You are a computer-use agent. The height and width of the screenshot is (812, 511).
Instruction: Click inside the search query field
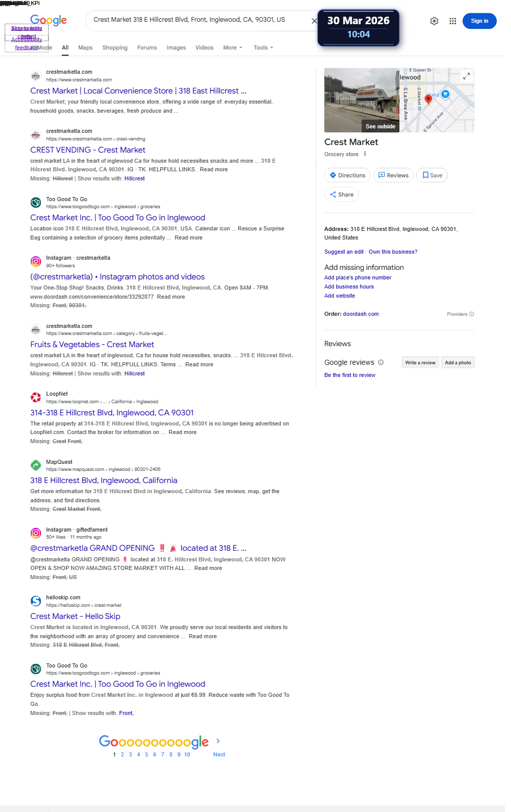(197, 20)
